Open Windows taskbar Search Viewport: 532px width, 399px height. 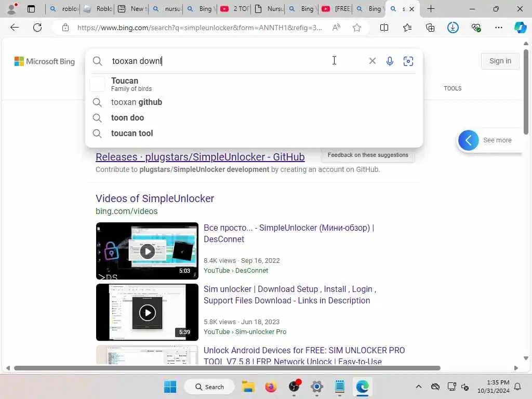coord(209,387)
